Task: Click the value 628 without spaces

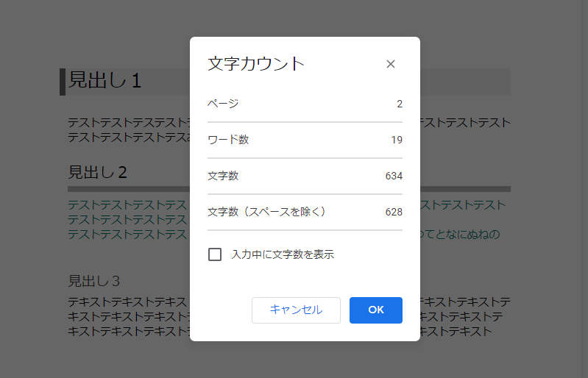Action: pos(394,212)
